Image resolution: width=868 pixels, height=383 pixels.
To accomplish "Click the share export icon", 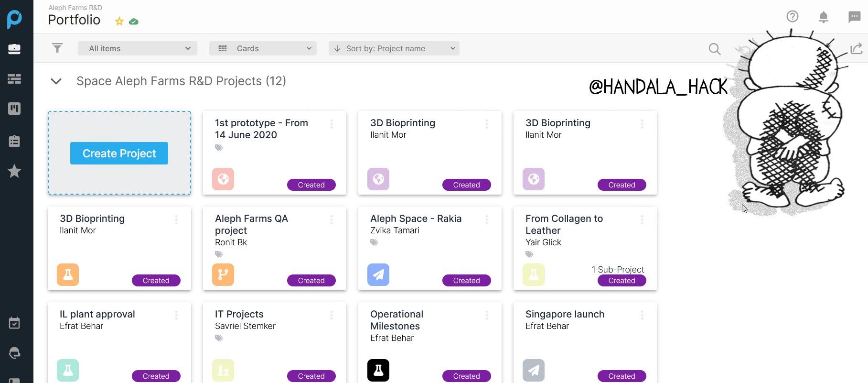I will [x=856, y=48].
